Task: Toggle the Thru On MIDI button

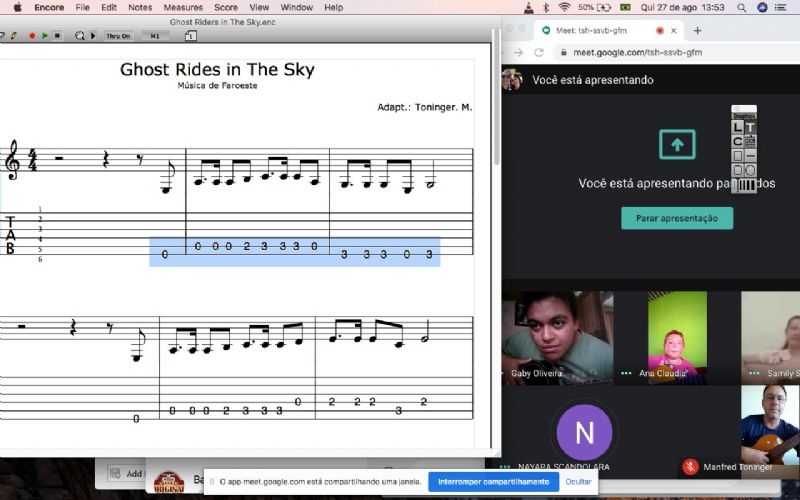Action: (x=118, y=36)
